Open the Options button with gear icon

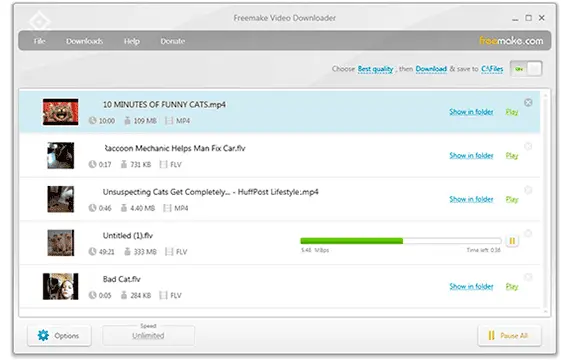[59, 335]
